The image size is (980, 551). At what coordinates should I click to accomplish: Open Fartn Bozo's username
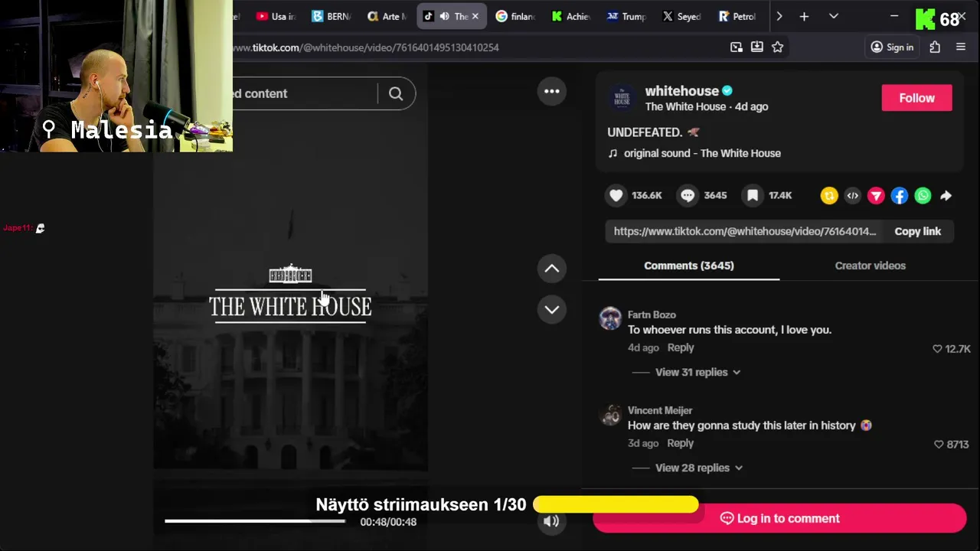(652, 315)
